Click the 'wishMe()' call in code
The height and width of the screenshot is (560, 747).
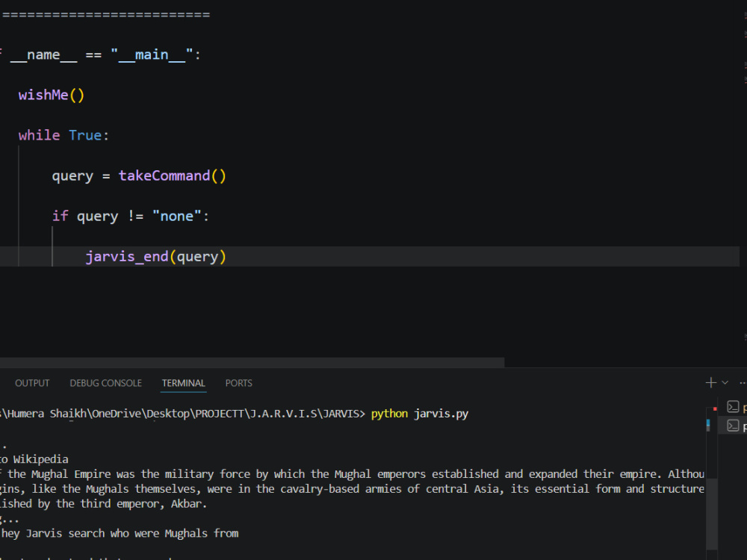coord(52,95)
